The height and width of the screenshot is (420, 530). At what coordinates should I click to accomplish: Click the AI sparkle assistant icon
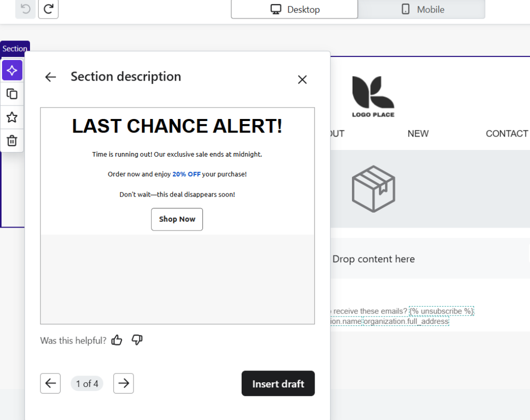point(12,71)
